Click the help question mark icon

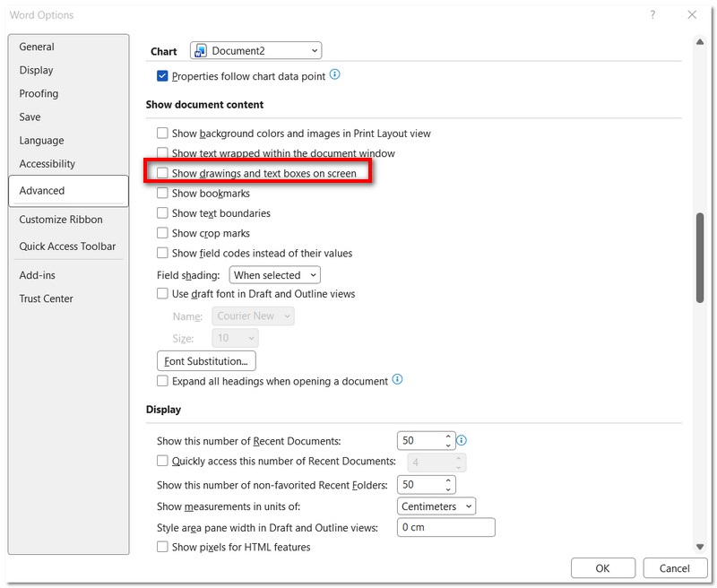[x=652, y=15]
